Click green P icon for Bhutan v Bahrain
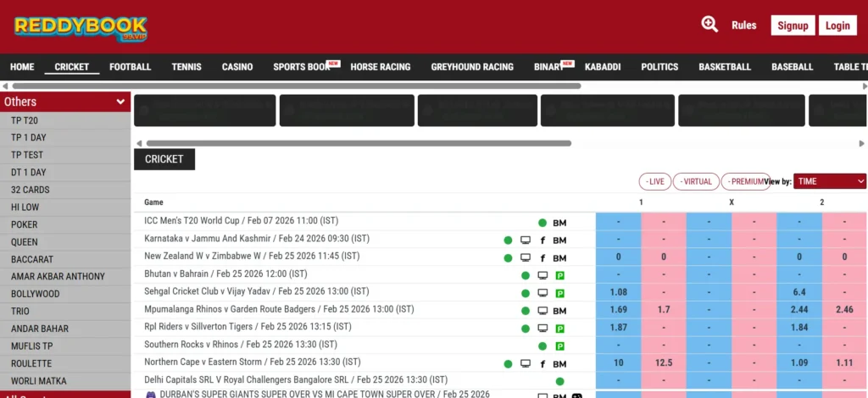Viewport: 868px width, 398px height. pyautogui.click(x=559, y=276)
